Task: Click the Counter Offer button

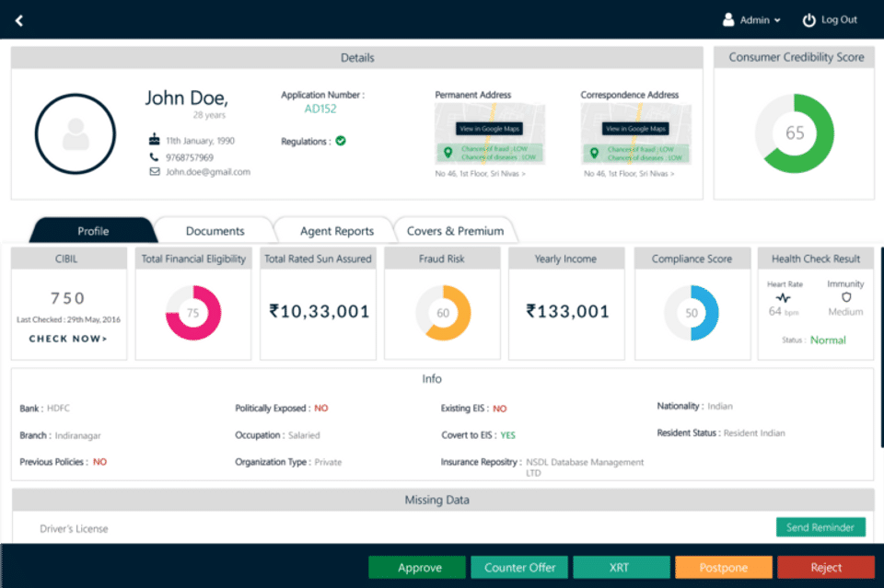Action: click(519, 567)
